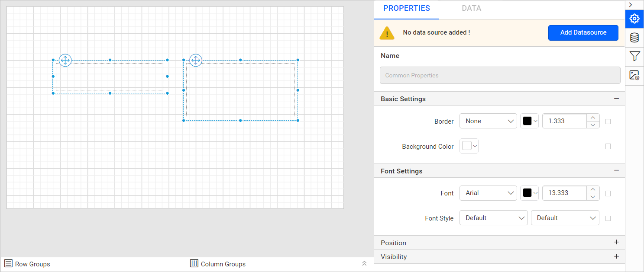Image resolution: width=644 pixels, height=272 pixels.
Task: Open the filter funnel icon in sidebar
Action: pos(634,56)
